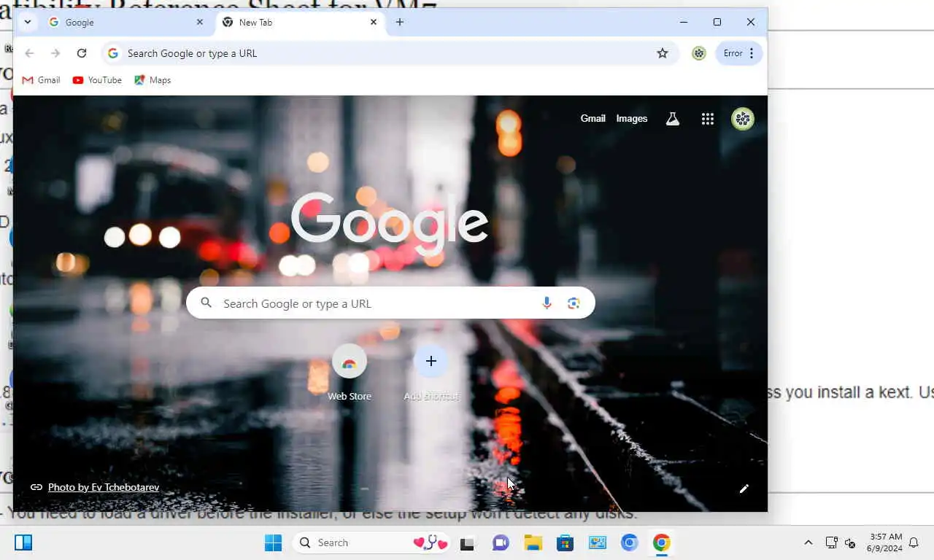This screenshot has width=934, height=560.
Task: Open the muted volume tray icon
Action: 849,542
